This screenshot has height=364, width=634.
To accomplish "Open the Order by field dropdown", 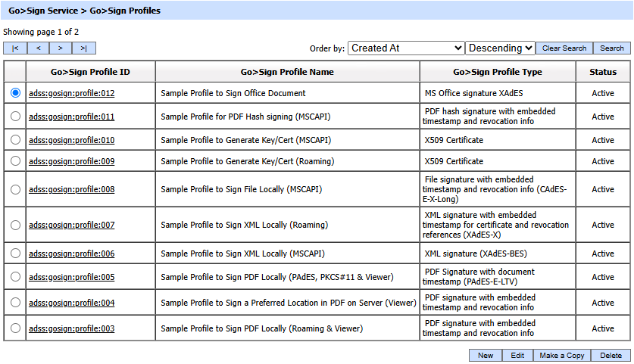I will click(x=406, y=48).
